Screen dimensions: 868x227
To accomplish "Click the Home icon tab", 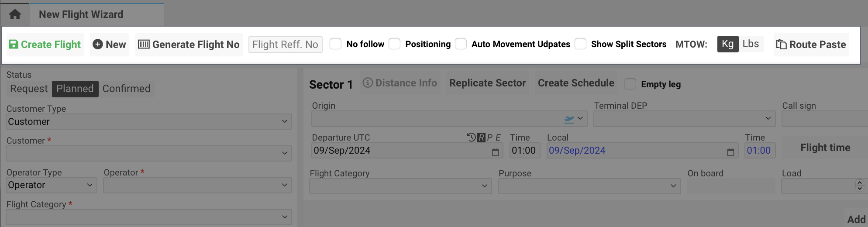I will click(x=15, y=14).
